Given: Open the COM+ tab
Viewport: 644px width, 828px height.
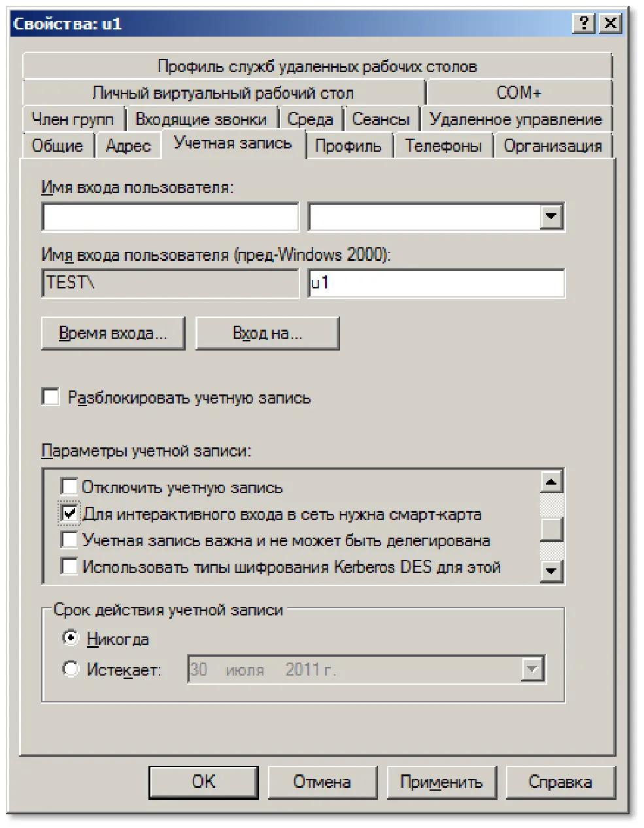Looking at the screenshot, I should pyautogui.click(x=519, y=93).
